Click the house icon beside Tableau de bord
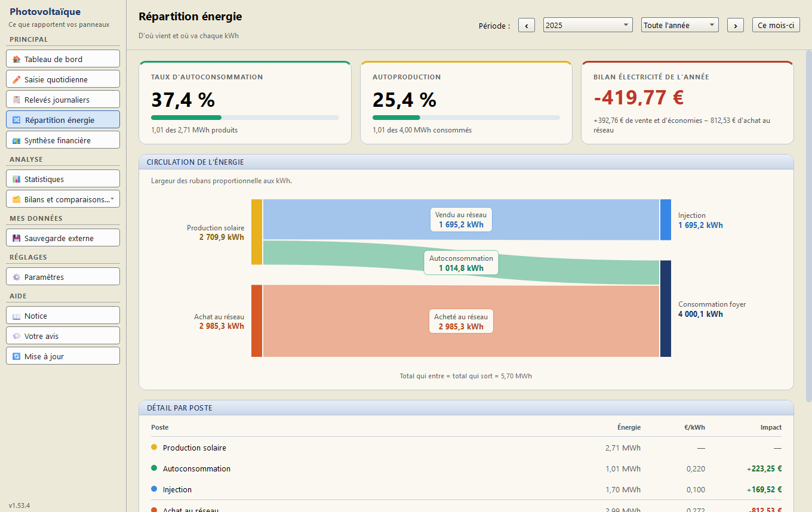The height and width of the screenshot is (512, 812). pos(17,59)
